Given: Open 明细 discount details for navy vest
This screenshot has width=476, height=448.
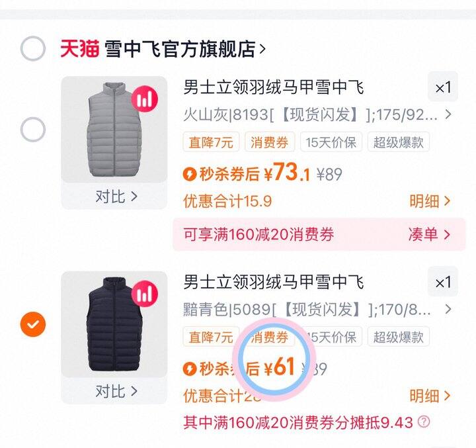Looking at the screenshot, I should pos(429,396).
